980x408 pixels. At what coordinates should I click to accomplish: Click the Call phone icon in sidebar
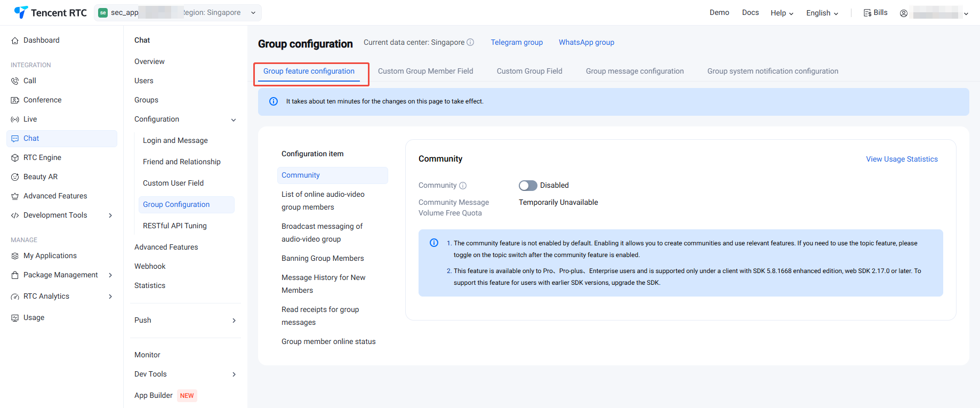tap(15, 81)
